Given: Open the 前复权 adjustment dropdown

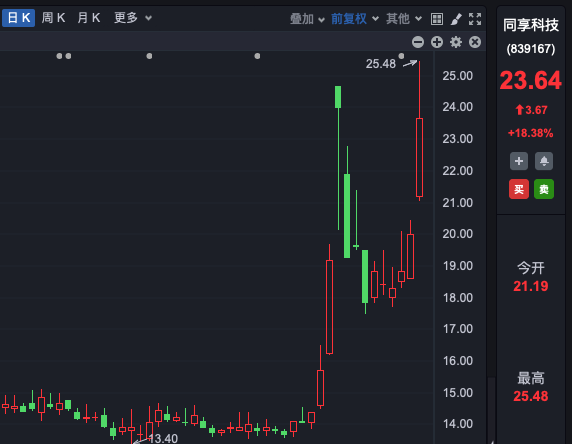Looking at the screenshot, I should (x=355, y=19).
